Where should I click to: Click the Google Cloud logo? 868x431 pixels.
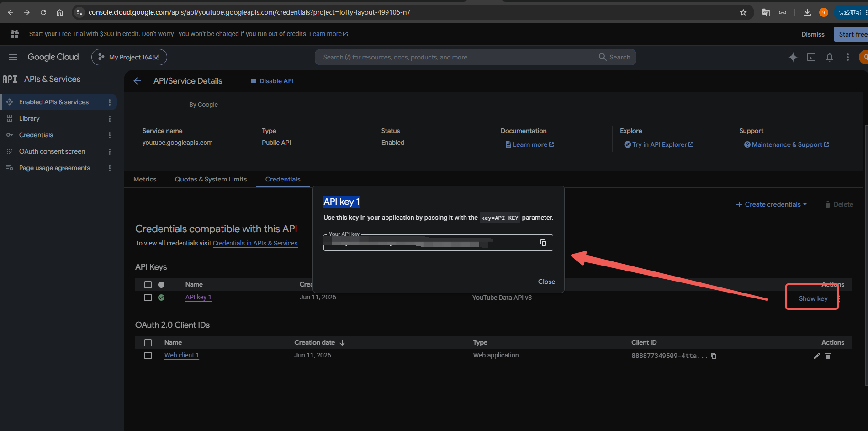tap(53, 57)
